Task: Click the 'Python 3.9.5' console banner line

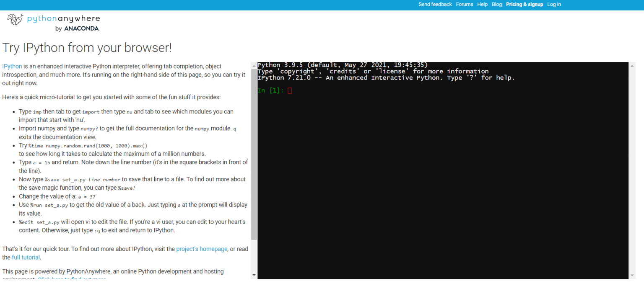Action: click(x=343, y=65)
